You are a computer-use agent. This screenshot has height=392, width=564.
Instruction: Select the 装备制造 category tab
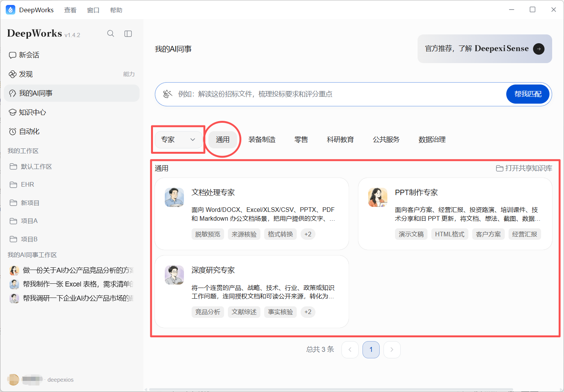tap(262, 140)
